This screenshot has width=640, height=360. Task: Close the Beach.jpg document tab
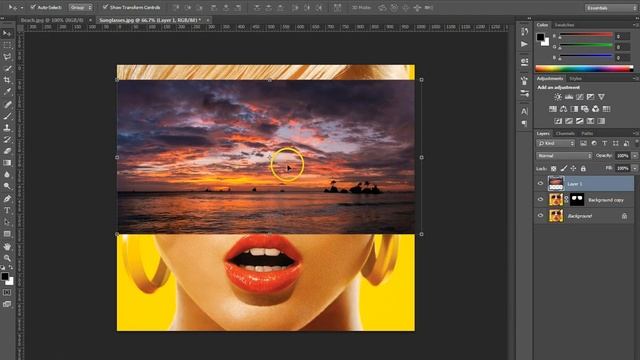coord(90,20)
